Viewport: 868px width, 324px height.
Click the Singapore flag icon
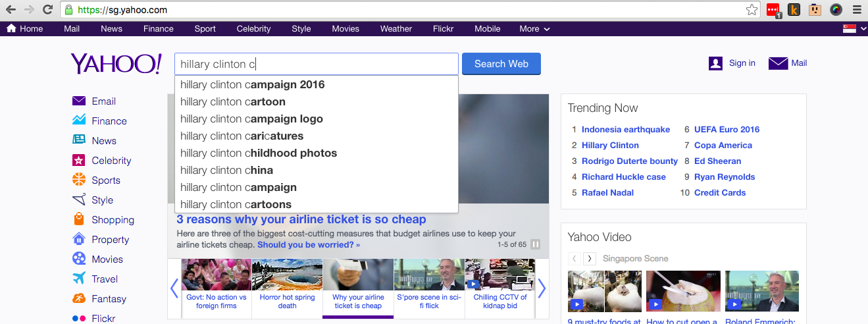(x=850, y=29)
